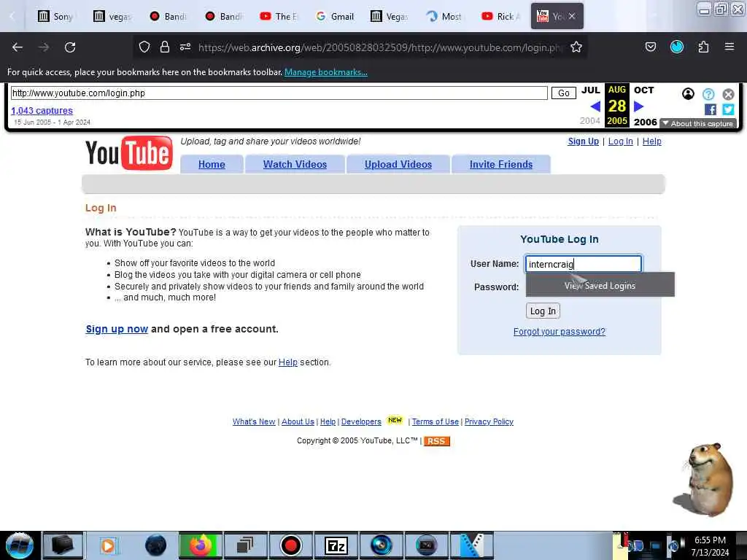This screenshot has width=747, height=560.
Task: Close the Wayback Machine toolbar with the X icon
Action: coord(729,94)
